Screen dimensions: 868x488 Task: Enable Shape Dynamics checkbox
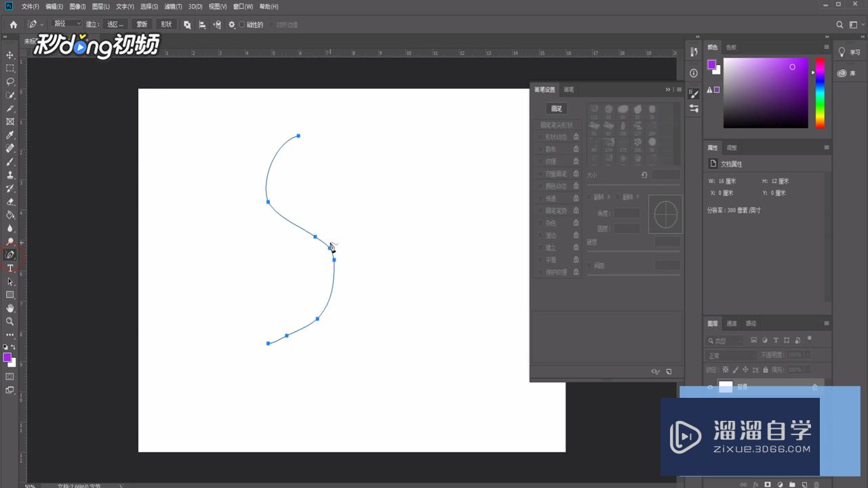[540, 137]
